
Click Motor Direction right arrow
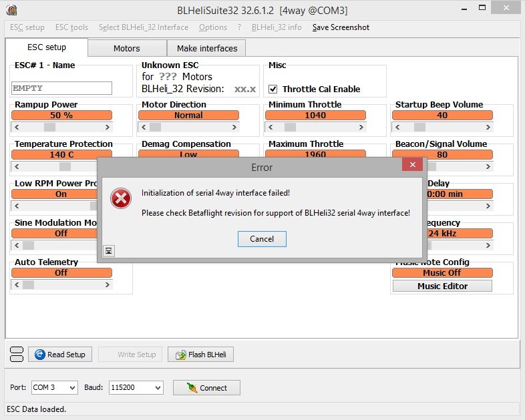(234, 127)
